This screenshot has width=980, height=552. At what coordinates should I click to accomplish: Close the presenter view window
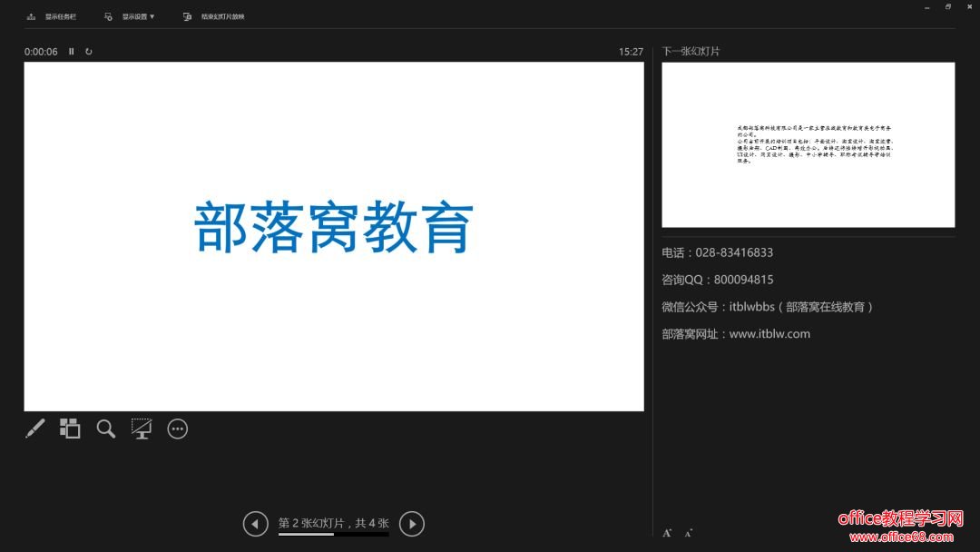pos(970,7)
